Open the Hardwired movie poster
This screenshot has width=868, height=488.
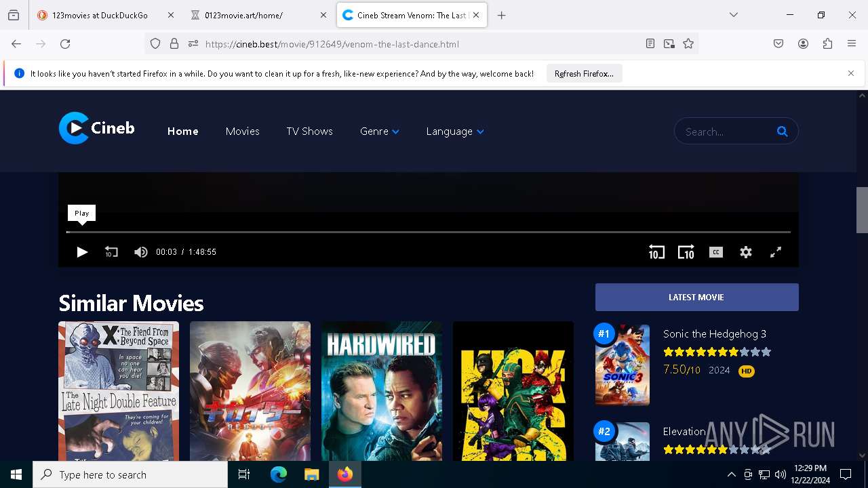381,391
